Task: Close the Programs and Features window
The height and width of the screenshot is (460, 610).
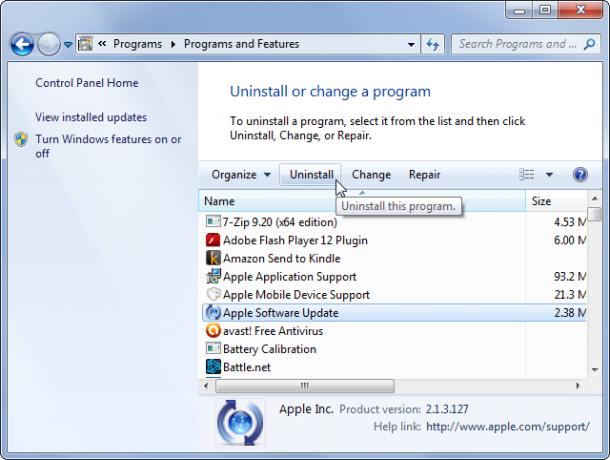Action: tap(580, 10)
